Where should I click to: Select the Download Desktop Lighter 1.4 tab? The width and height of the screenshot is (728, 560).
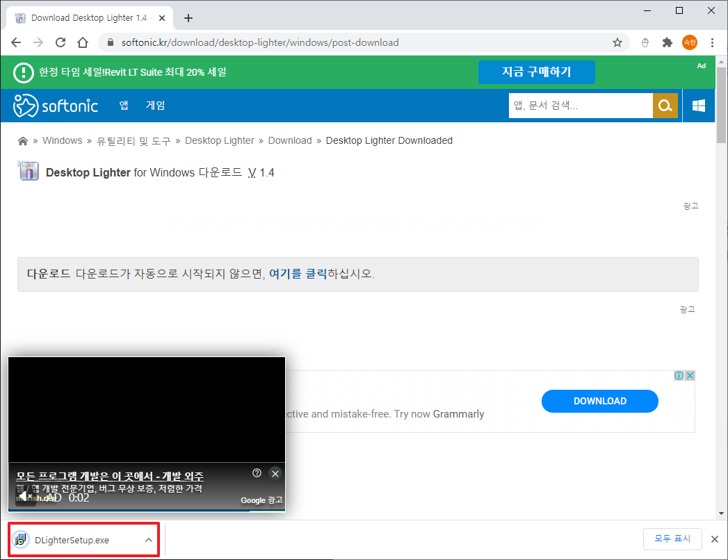pos(90,18)
